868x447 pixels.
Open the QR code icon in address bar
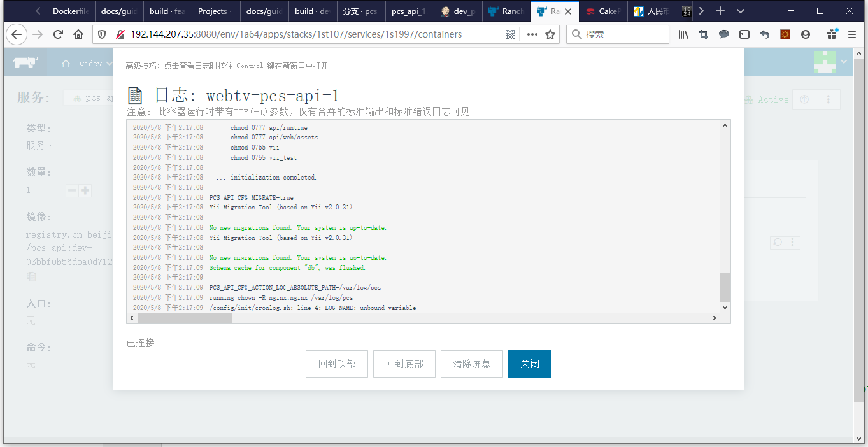click(x=510, y=34)
